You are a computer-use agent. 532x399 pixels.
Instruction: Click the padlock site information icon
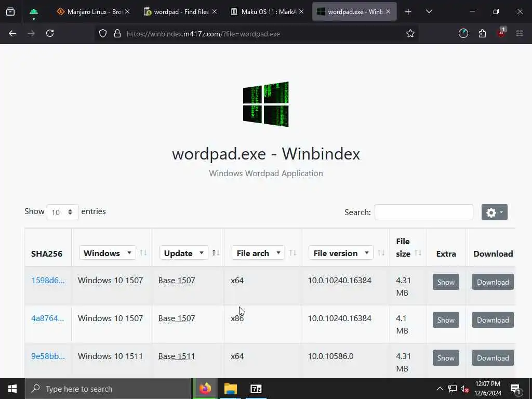pyautogui.click(x=117, y=34)
